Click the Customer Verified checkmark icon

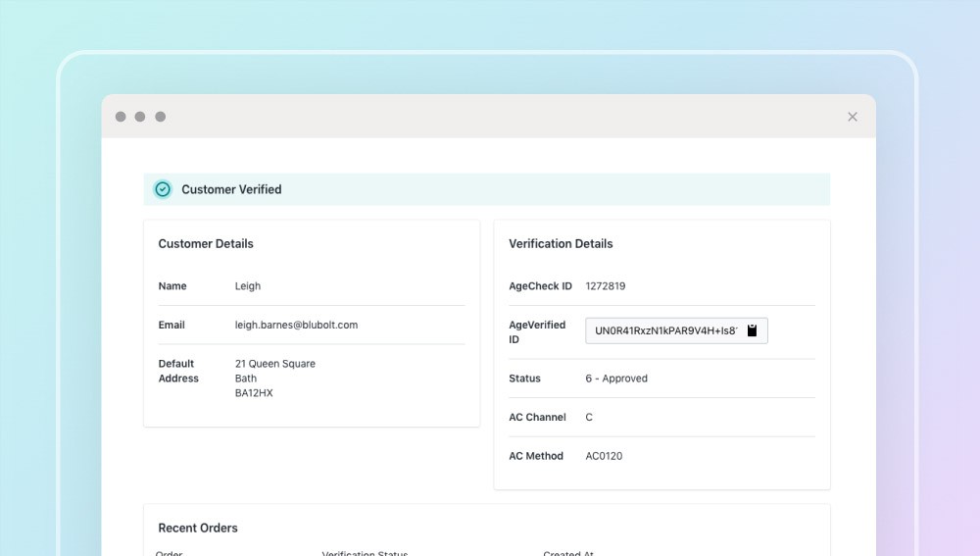pos(163,189)
